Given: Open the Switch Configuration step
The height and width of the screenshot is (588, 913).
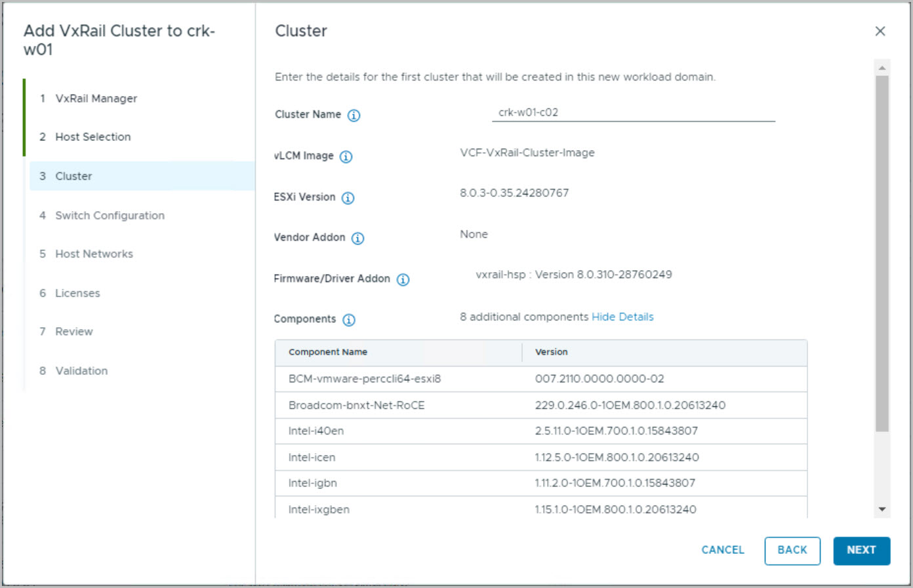Looking at the screenshot, I should 110,216.
